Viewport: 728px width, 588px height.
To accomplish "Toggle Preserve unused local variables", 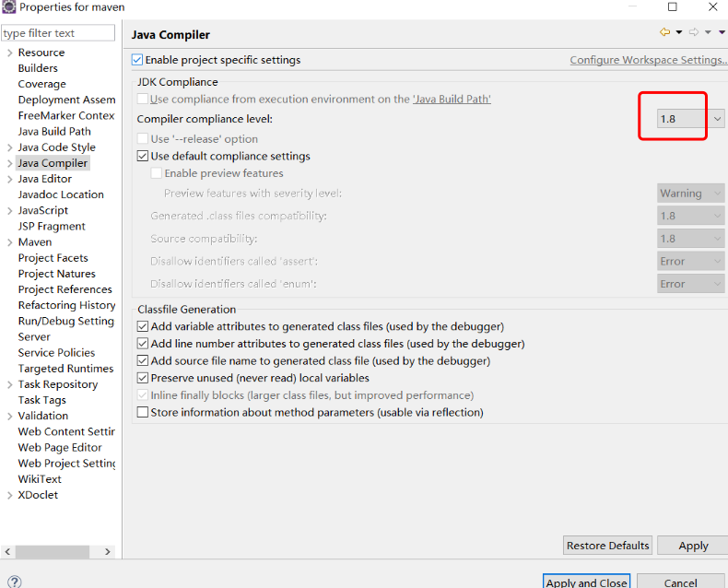I will 143,378.
